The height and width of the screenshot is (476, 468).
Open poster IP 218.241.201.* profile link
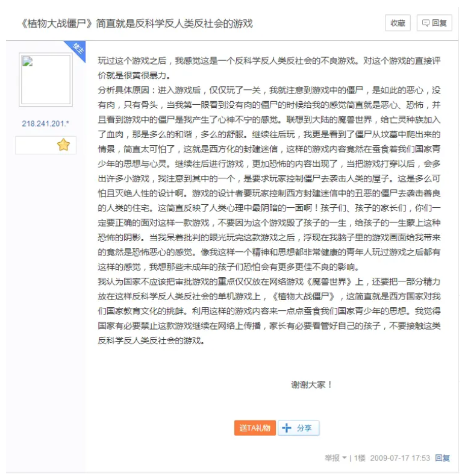(x=46, y=124)
